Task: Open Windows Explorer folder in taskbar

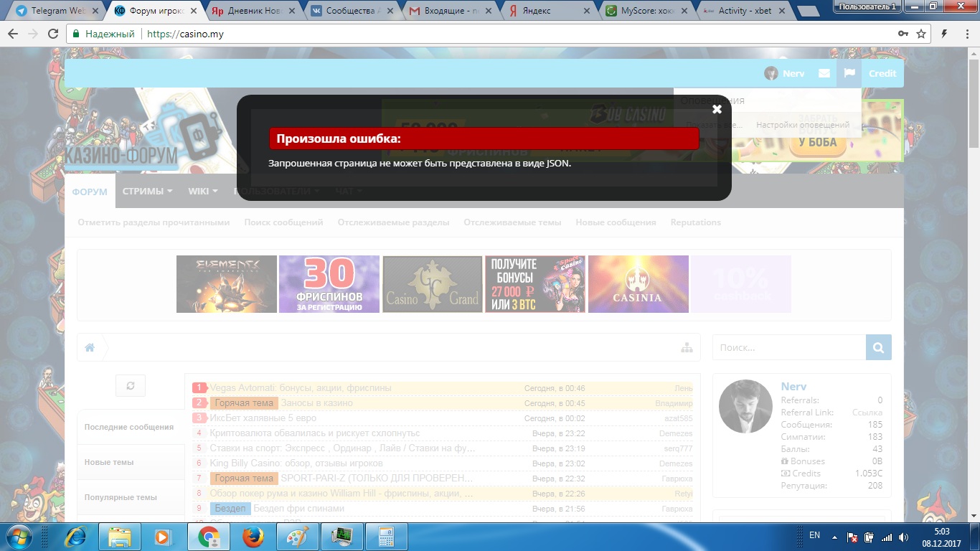Action: (119, 537)
